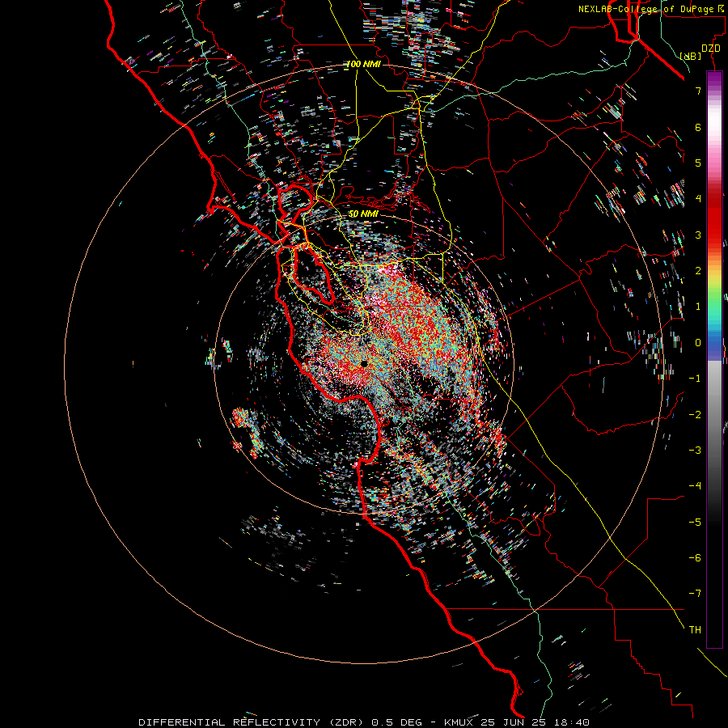Click the -1 value on the color scale
Viewport: 728px width, 728px height.
click(695, 378)
